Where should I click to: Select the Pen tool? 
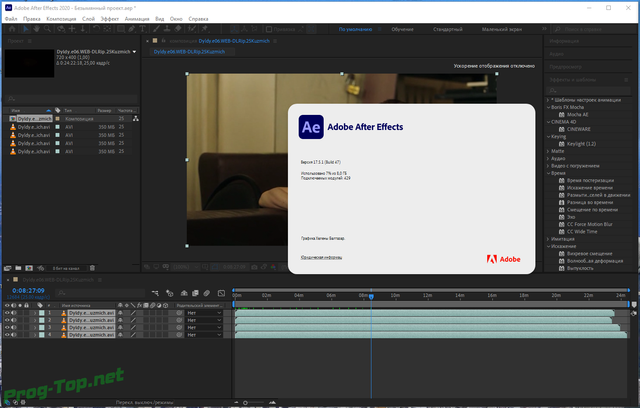pyautogui.click(x=131, y=29)
